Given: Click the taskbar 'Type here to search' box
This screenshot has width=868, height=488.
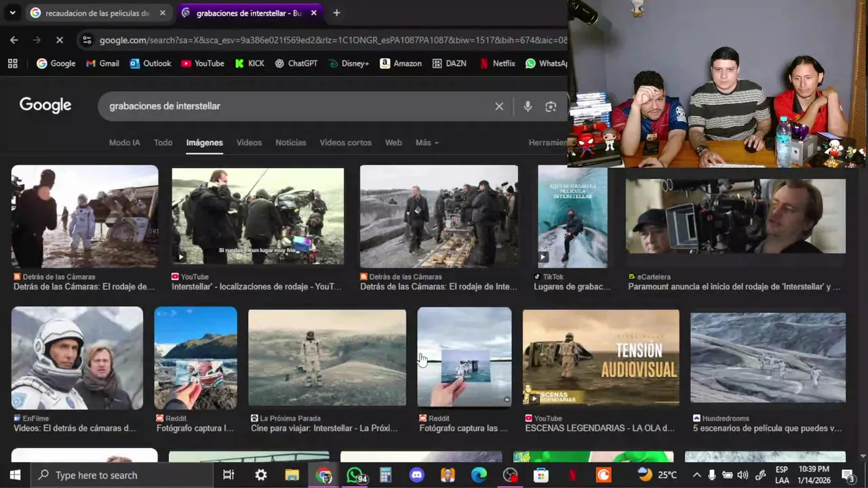Looking at the screenshot, I should (x=122, y=475).
